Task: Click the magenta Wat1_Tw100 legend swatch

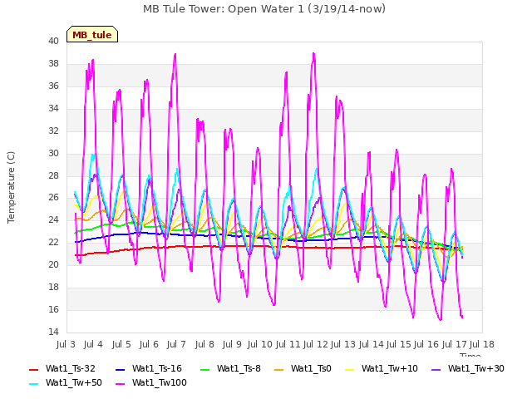Action: 120,384
